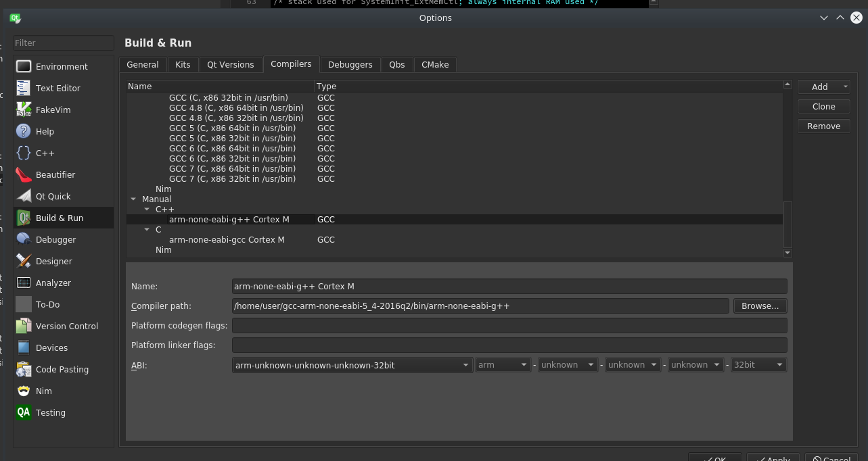Select the Compilers tab
Screen dimensions: 868x461
[291, 64]
